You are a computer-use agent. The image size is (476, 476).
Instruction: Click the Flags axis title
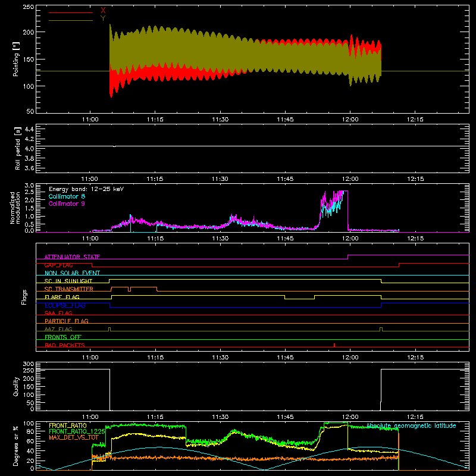[x=24, y=297]
